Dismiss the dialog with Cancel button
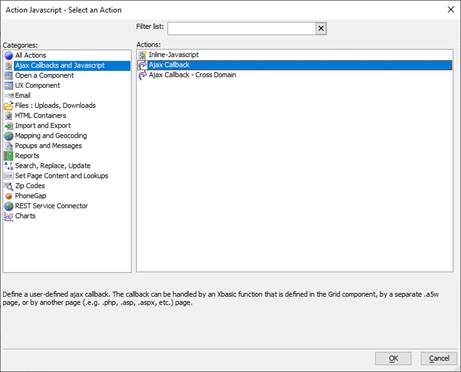This screenshot has width=461, height=372. pos(439,359)
